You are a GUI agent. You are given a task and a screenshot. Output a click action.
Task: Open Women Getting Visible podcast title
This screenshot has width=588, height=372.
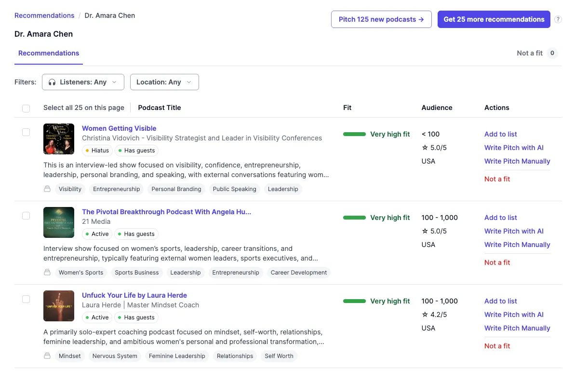click(119, 128)
